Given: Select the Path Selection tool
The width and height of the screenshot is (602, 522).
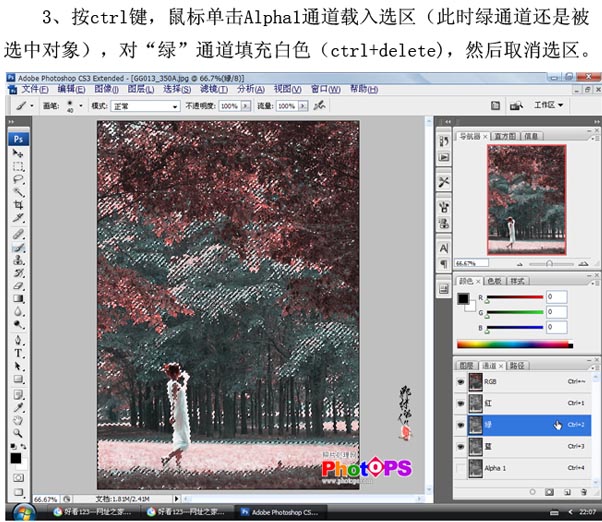Looking at the screenshot, I should (x=18, y=366).
